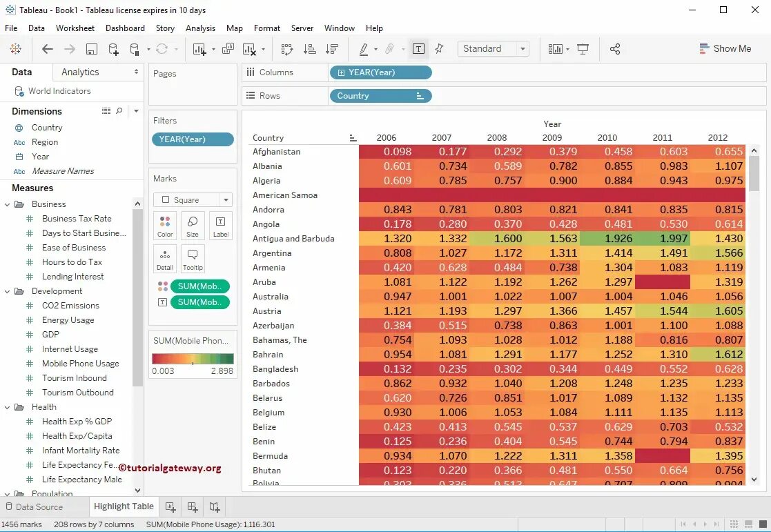Switch to Show Sheet Sorter view
This screenshot has width=771, height=532.
click(734, 524)
